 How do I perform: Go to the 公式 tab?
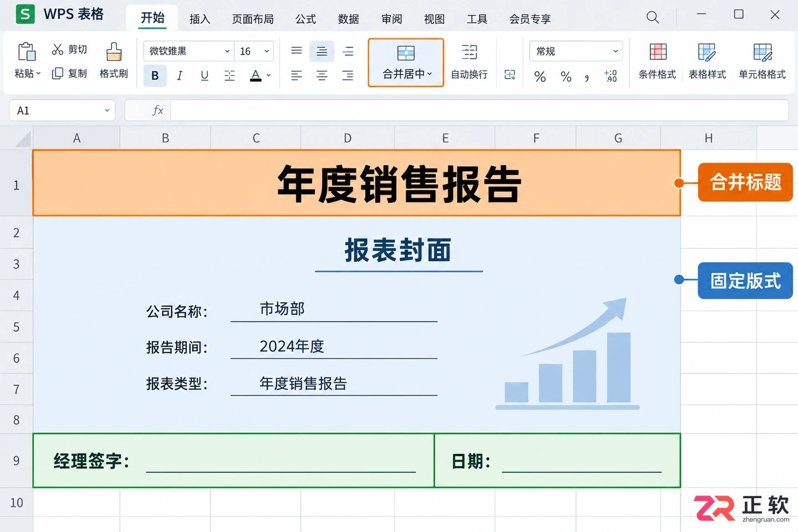click(x=306, y=19)
